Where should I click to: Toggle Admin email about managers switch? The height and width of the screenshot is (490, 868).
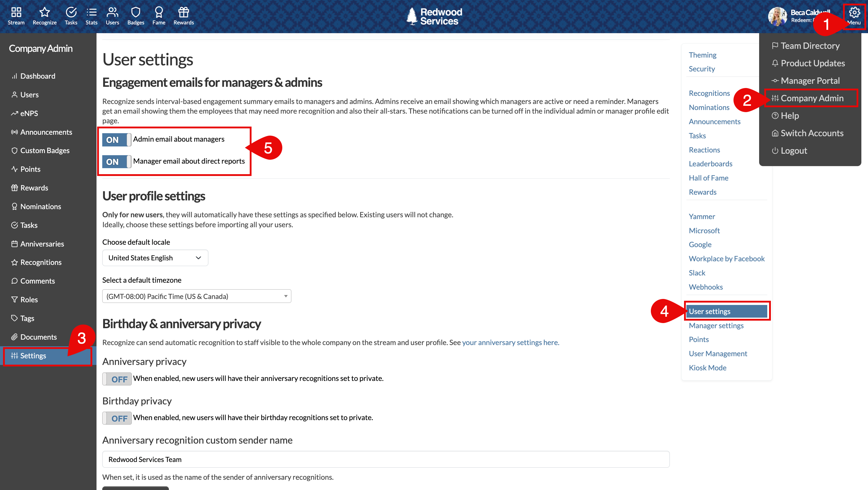(x=117, y=140)
